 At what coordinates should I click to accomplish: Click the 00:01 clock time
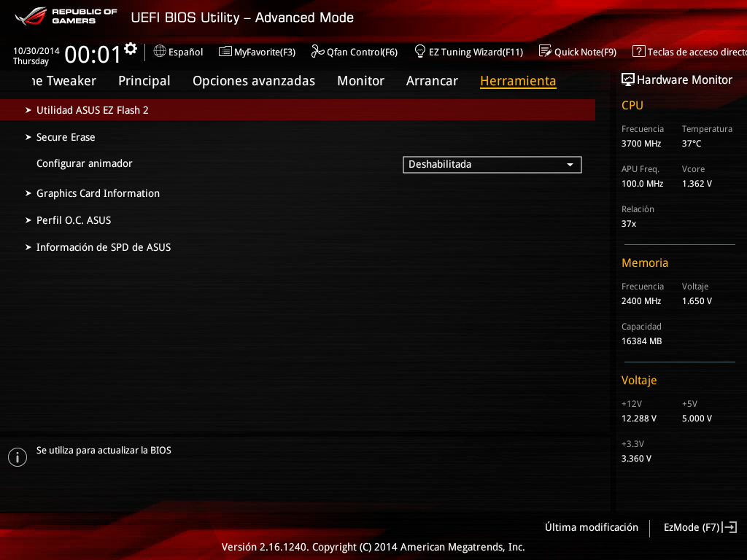(93, 54)
